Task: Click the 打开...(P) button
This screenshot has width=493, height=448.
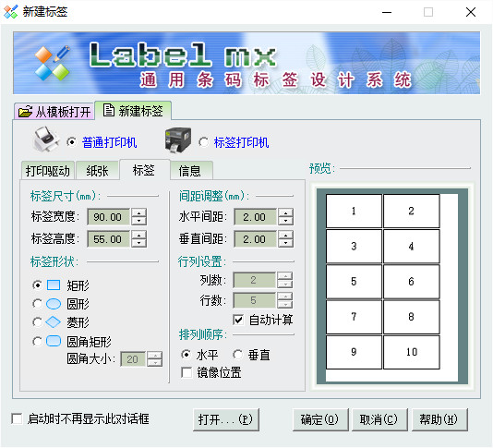Action: [x=226, y=419]
